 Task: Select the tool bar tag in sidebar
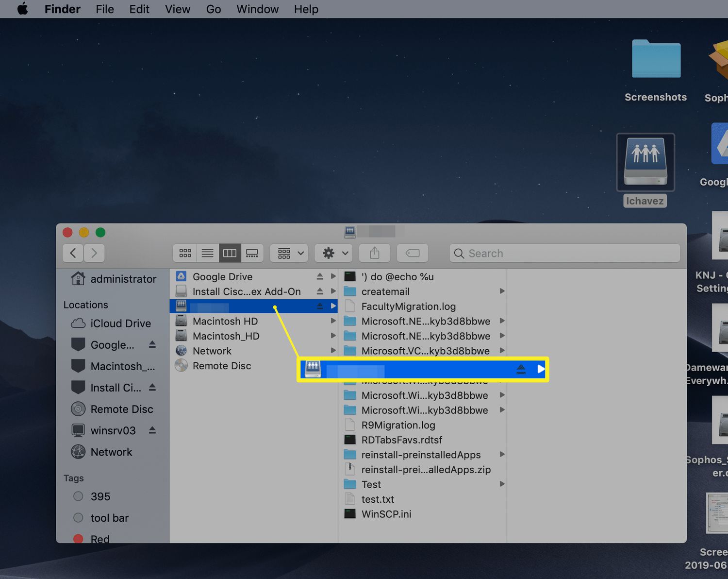[109, 518]
